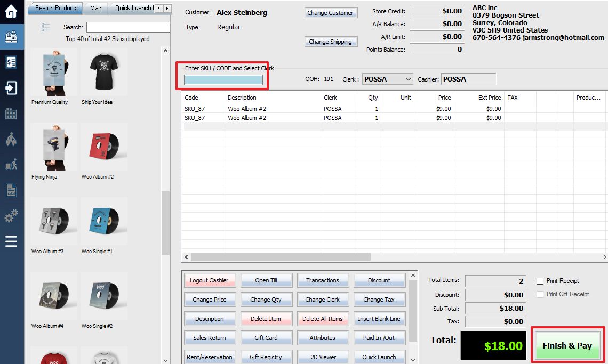
Task: Select the Ship Your Idea t-shirt thumbnail
Action: (104, 72)
